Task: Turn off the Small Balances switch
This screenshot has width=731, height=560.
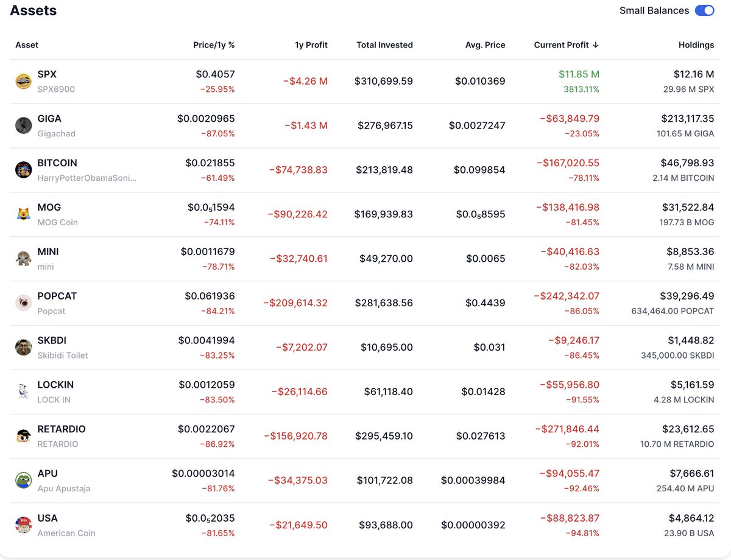Action: pyautogui.click(x=705, y=10)
